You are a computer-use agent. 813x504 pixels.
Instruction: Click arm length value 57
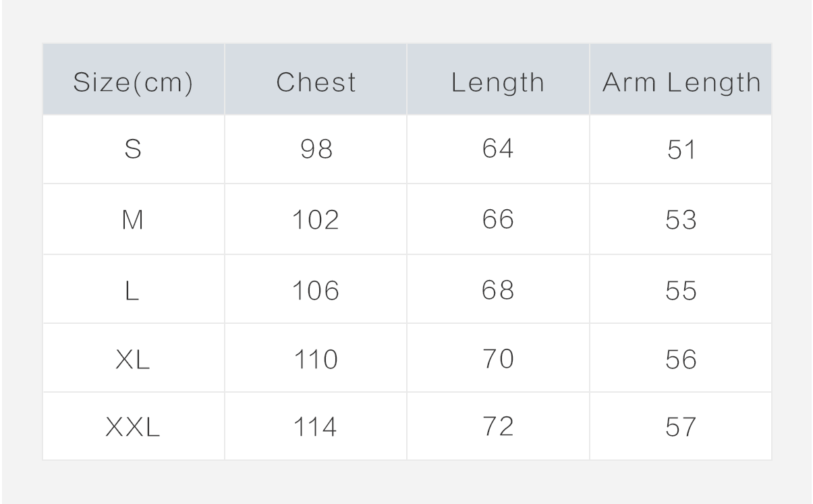pos(681,428)
